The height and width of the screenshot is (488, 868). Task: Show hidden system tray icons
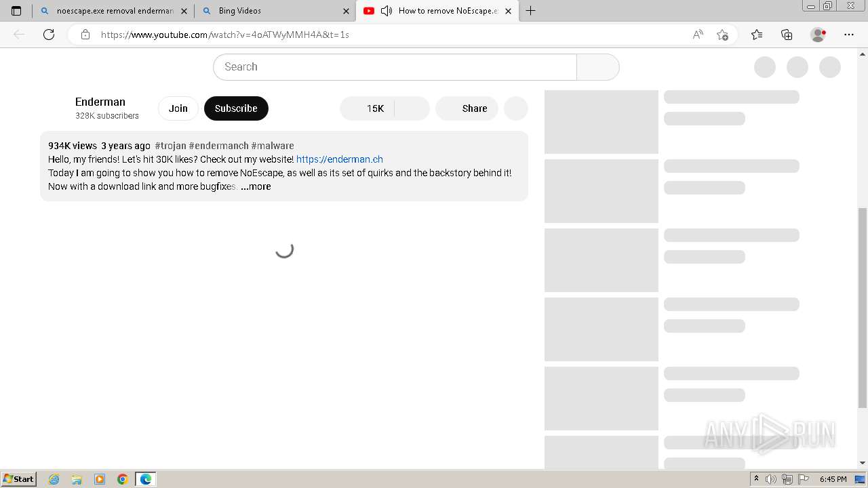point(756,479)
